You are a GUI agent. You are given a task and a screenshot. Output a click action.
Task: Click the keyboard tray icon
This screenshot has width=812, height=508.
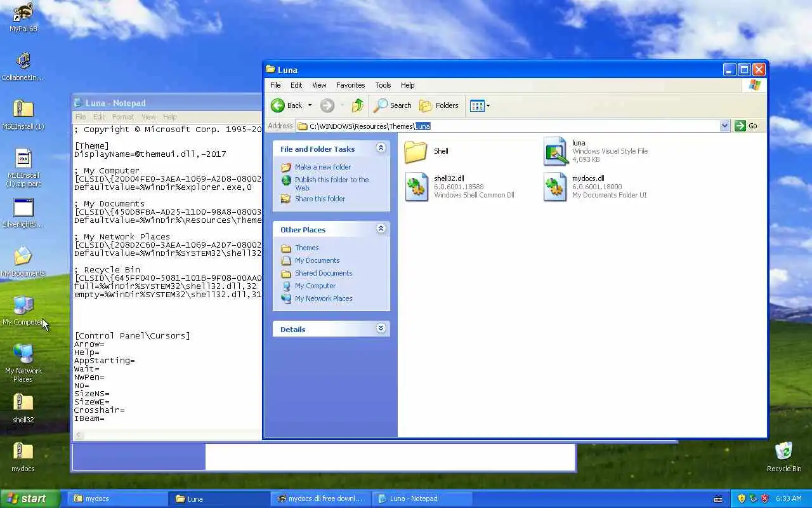tap(718, 498)
